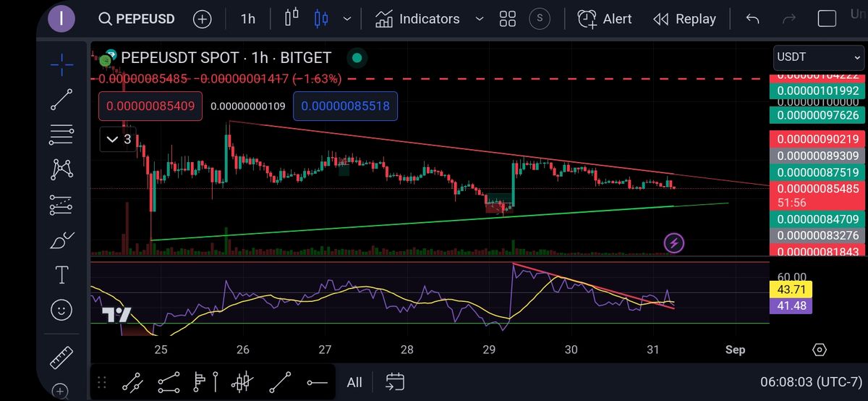This screenshot has width=868, height=401.
Task: Open the layout grid selector
Action: coord(508,20)
